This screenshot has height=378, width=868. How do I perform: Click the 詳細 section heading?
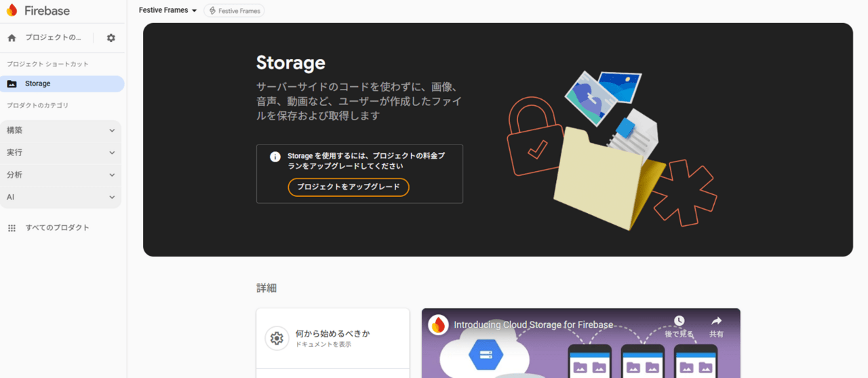[267, 288]
